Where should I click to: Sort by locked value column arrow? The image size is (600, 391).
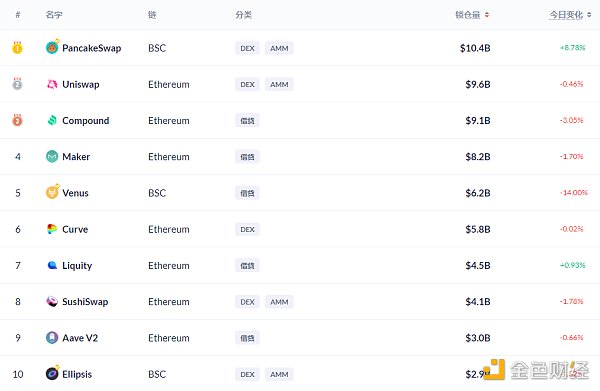[x=487, y=15]
